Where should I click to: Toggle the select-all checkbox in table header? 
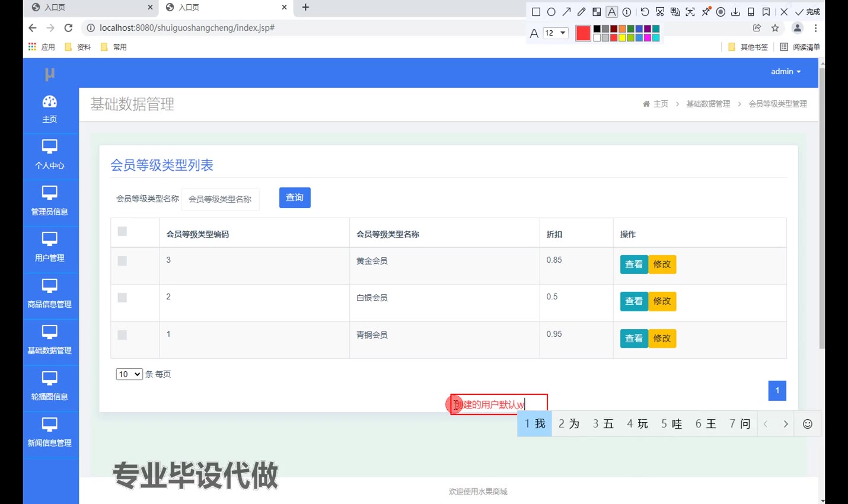click(122, 231)
